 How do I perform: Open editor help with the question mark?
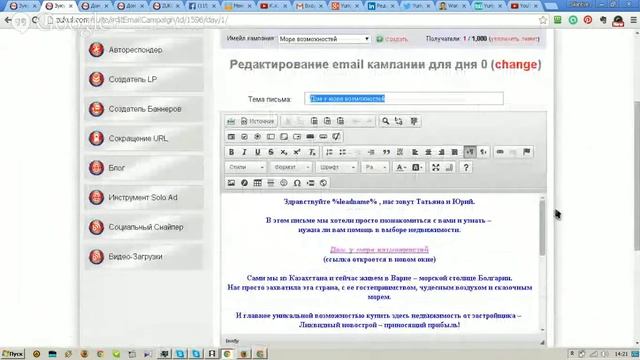[466, 167]
